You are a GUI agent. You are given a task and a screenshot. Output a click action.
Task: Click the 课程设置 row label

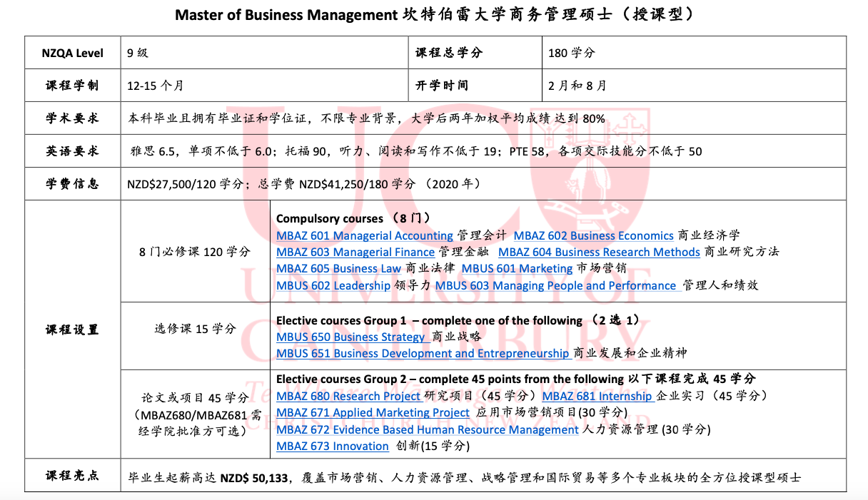(73, 330)
